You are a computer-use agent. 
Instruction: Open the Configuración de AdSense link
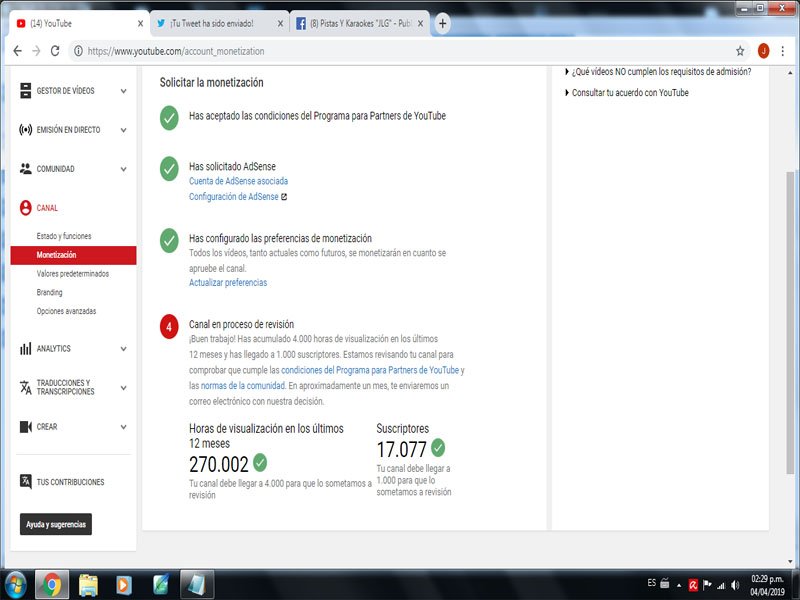tap(234, 196)
